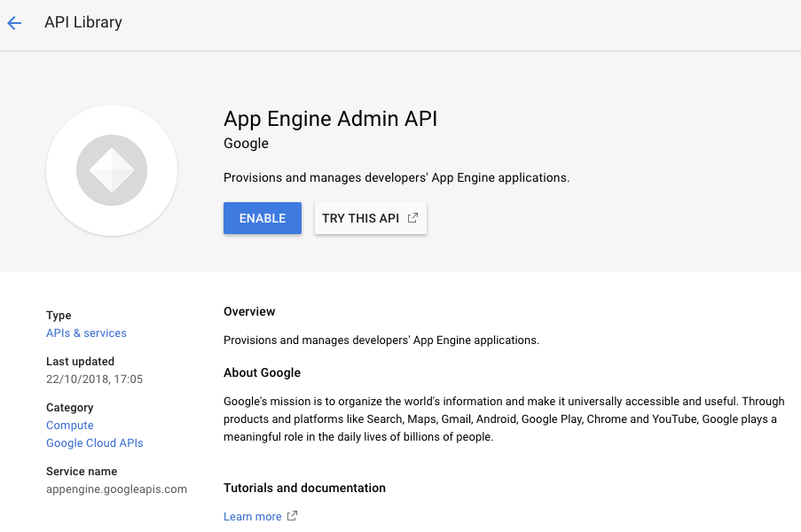The height and width of the screenshot is (532, 801).
Task: Click the Type label in sidebar
Action: tap(59, 316)
